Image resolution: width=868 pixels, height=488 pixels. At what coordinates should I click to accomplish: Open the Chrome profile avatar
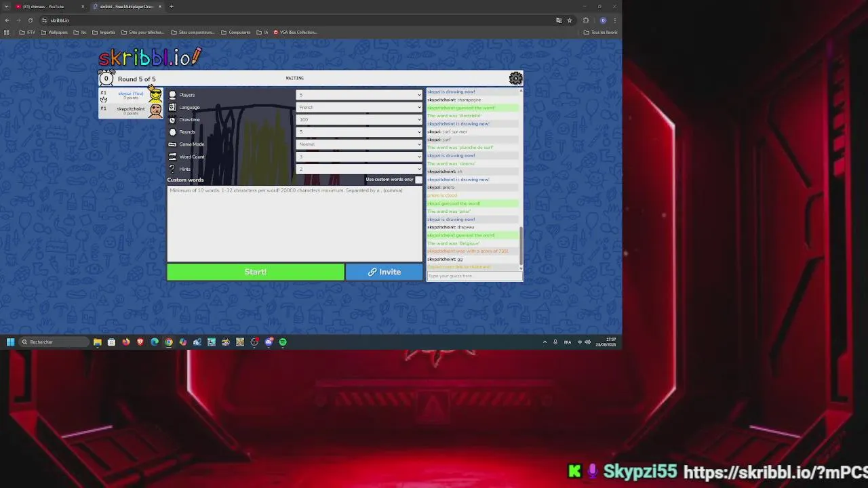(x=603, y=20)
